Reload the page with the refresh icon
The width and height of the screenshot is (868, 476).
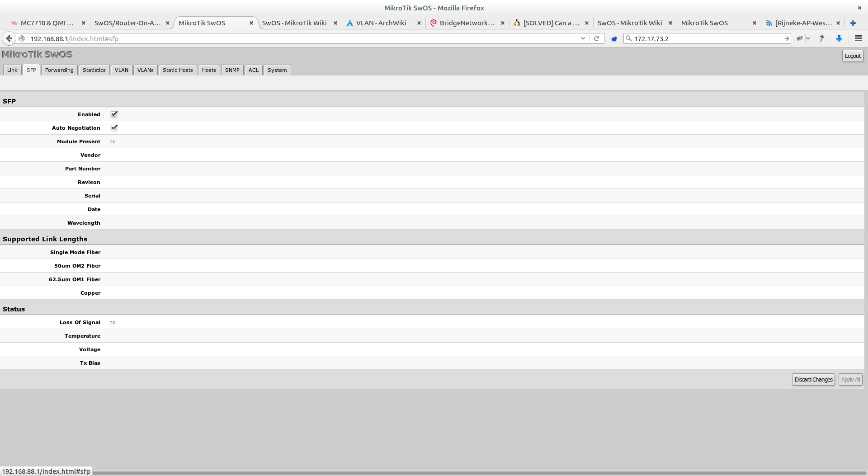coord(596,38)
